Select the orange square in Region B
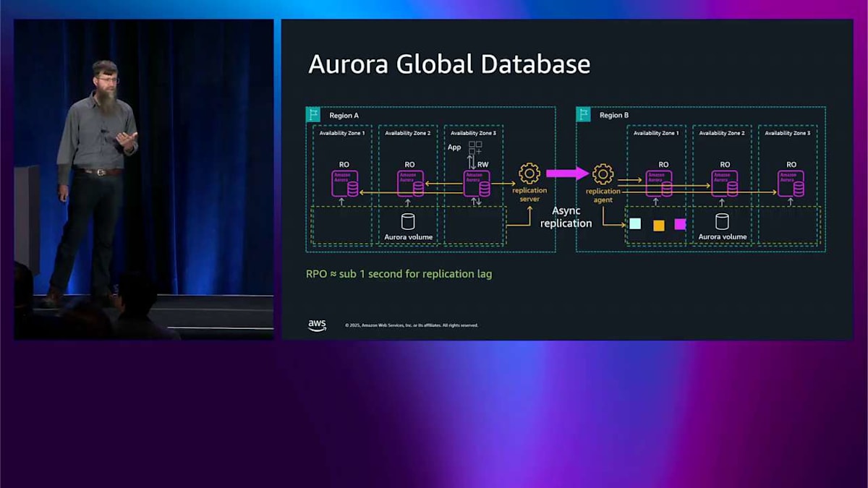This screenshot has height=488, width=868. click(659, 226)
